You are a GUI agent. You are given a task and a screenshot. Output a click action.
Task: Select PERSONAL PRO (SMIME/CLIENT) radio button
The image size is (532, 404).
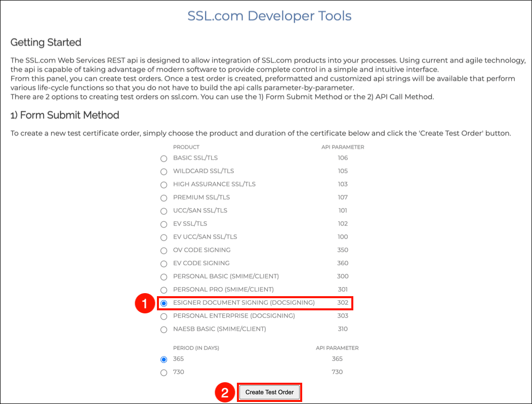pyautogui.click(x=163, y=290)
